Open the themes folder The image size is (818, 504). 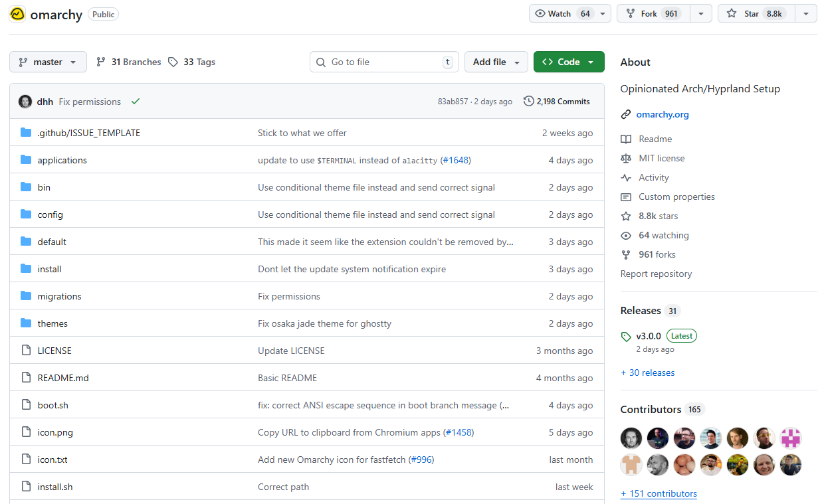(52, 323)
